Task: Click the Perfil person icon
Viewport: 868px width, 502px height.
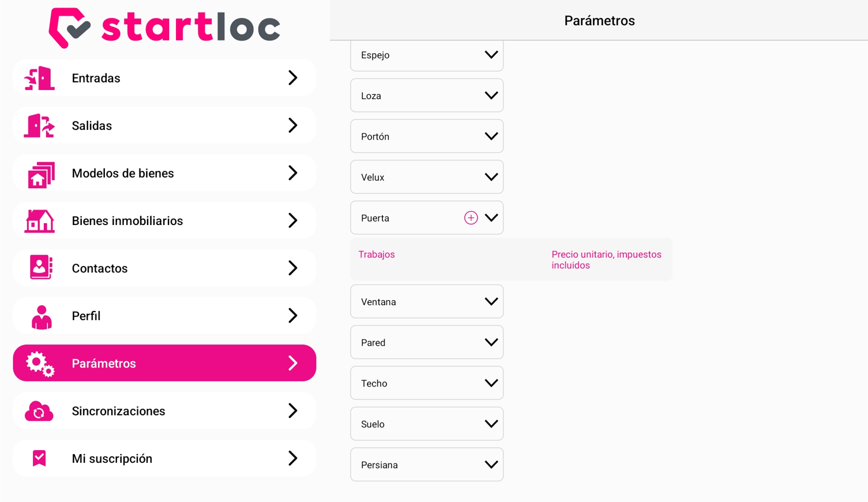Action: point(41,317)
